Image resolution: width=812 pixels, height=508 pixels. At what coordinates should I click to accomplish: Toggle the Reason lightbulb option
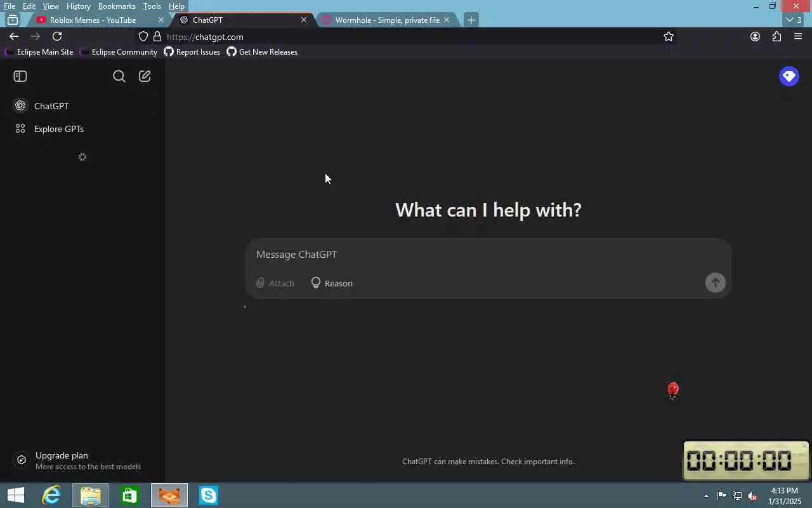[x=332, y=283]
